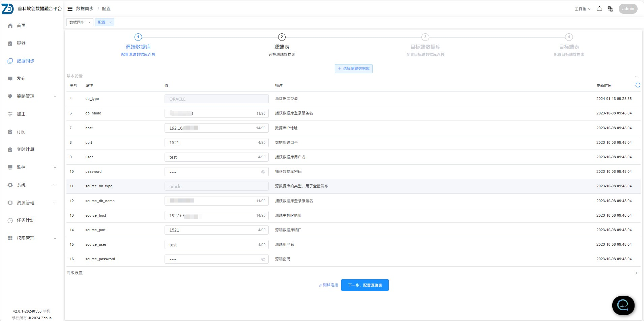The height and width of the screenshot is (321, 644).
Task: Click the source_port value field
Action: coord(216,230)
